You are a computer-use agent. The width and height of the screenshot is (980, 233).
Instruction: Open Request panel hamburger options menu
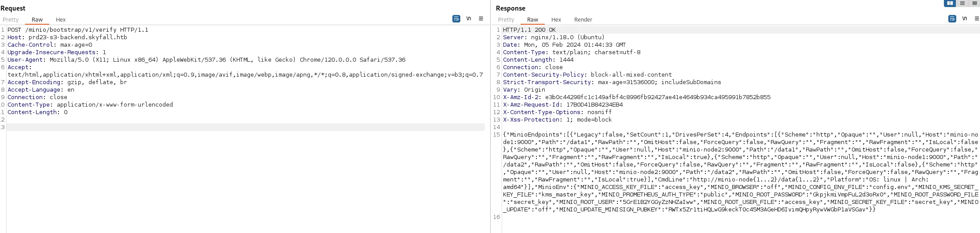(481, 19)
